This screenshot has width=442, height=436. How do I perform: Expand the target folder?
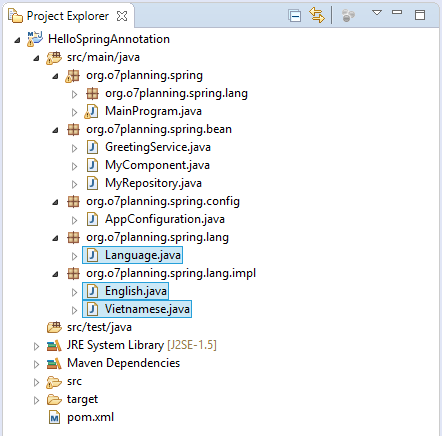[x=36, y=400]
